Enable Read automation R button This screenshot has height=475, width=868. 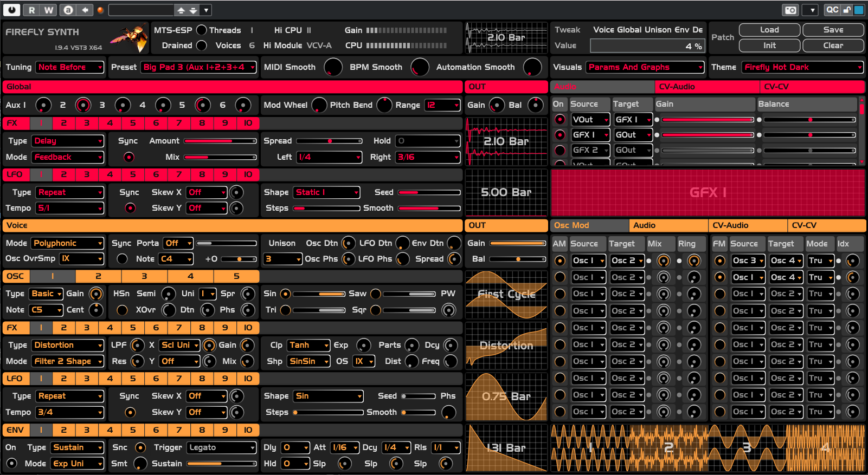32,10
